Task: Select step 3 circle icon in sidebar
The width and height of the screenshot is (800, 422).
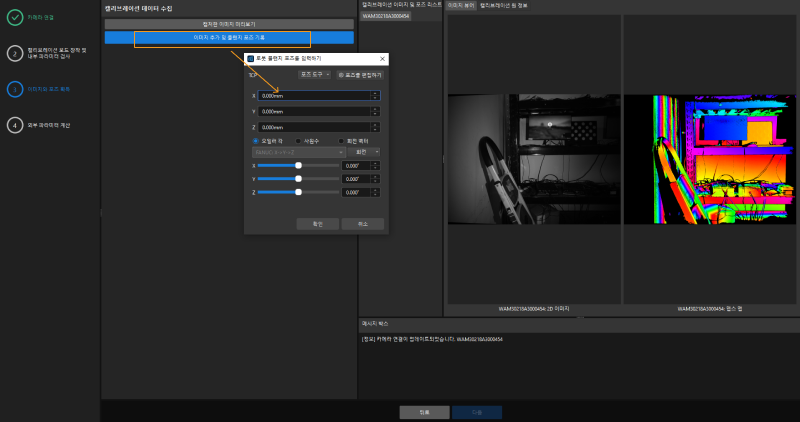Action: tap(14, 89)
